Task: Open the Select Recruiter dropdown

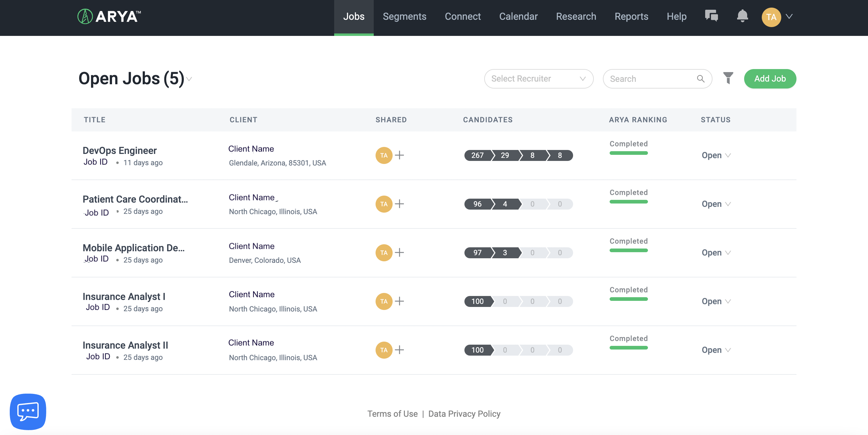Action: pyautogui.click(x=538, y=78)
